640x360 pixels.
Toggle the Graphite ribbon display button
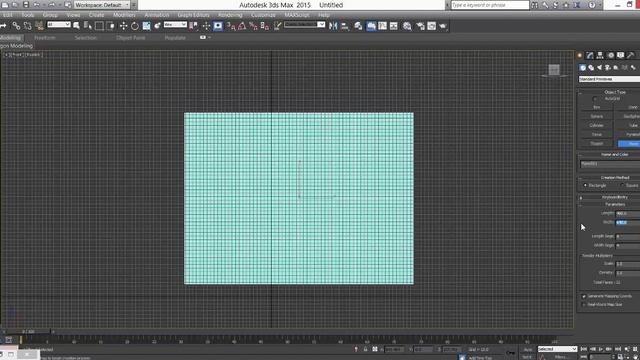[x=371, y=26]
